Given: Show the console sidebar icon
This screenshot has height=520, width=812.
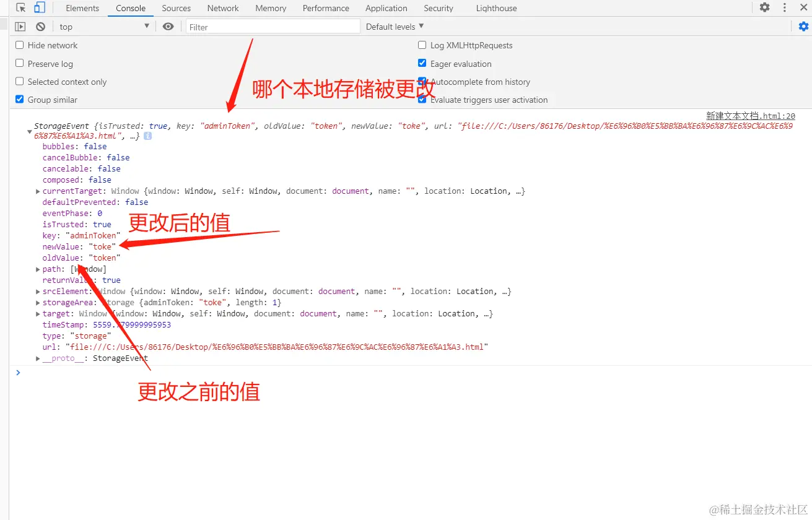Looking at the screenshot, I should [20, 27].
